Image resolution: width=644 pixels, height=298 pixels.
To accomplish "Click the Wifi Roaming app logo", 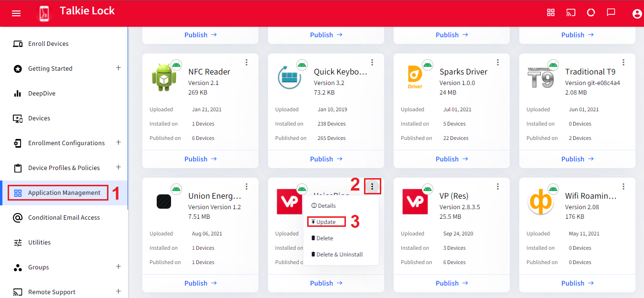I will click(541, 202).
